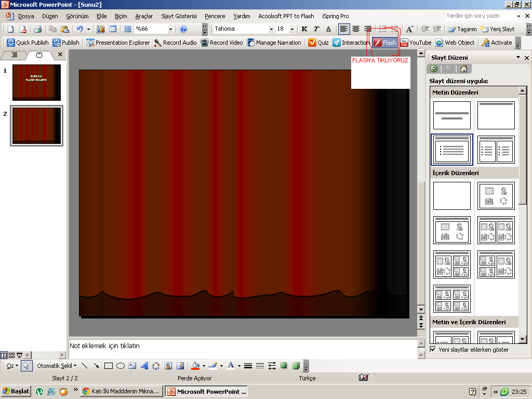Click the fill color bucket swatch
Viewport: 532px width, 399px height.
pos(195,366)
